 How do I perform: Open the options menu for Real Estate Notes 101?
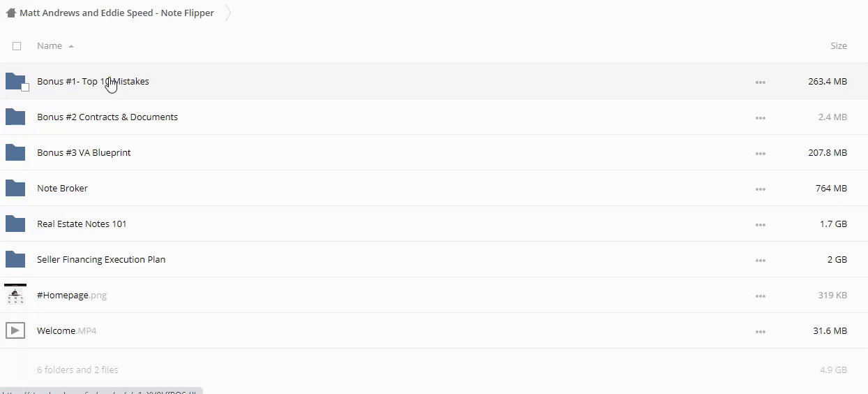click(760, 225)
